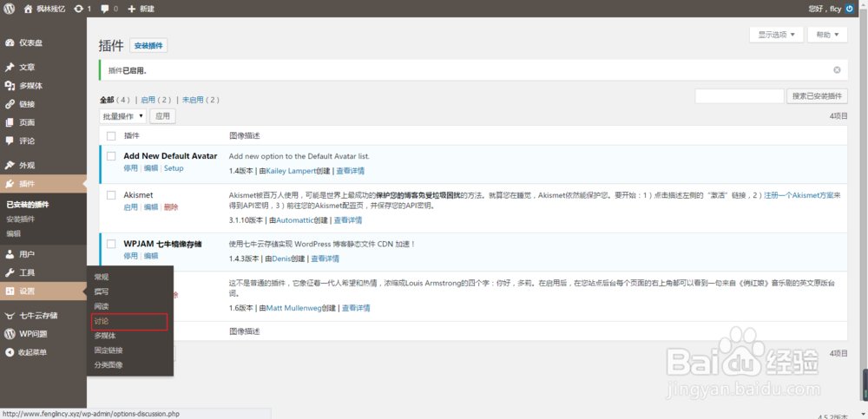This screenshot has height=419, width=868.
Task: Check the WPJAM 七牛镜像存储 checkbox
Action: (x=111, y=244)
